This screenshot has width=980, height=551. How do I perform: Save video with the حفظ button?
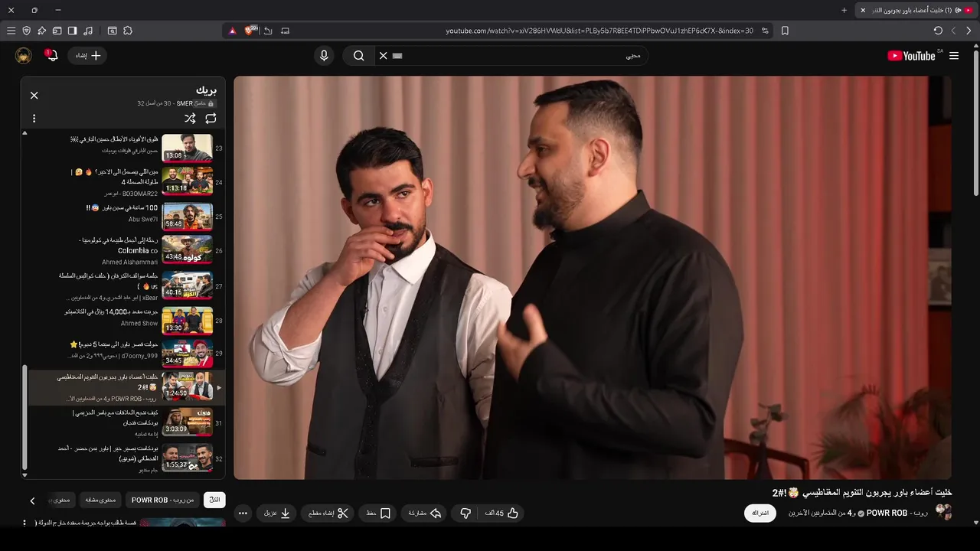click(378, 514)
